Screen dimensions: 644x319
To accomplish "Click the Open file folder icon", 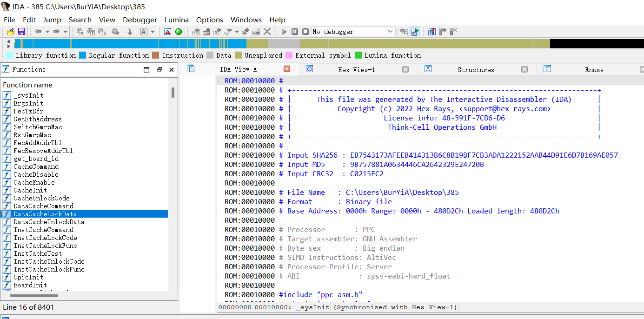I will (x=11, y=32).
